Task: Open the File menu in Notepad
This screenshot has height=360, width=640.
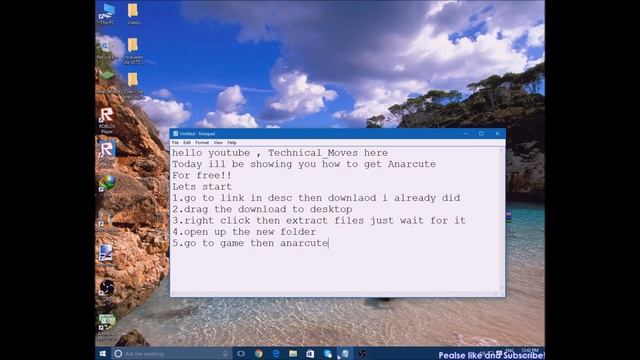Action: click(175, 142)
